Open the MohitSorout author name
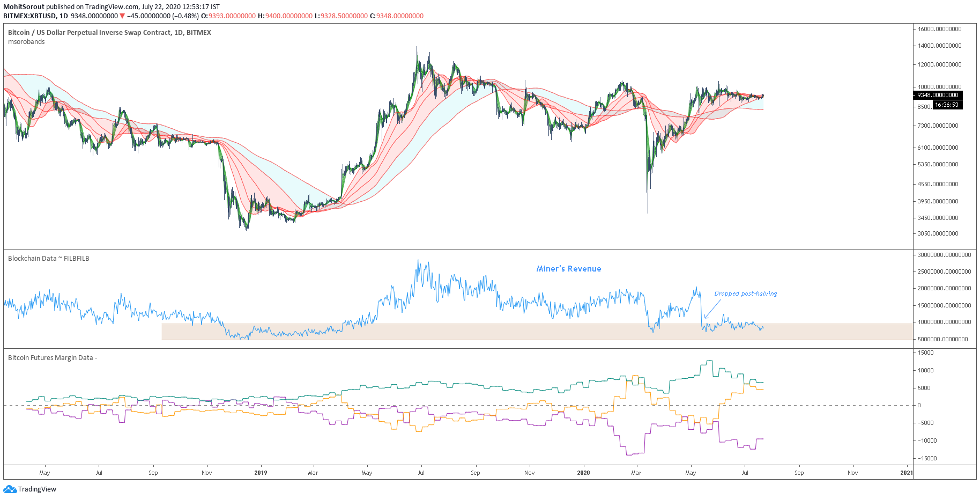 pos(24,7)
